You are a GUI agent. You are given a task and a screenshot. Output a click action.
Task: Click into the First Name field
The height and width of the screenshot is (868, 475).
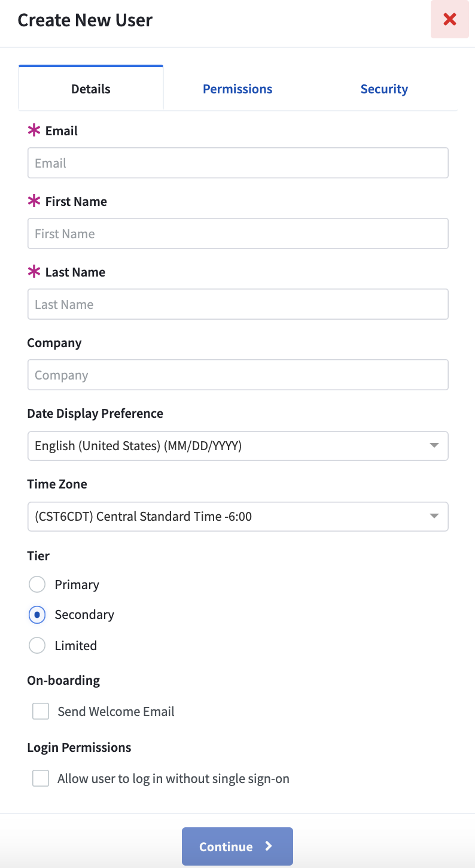pyautogui.click(x=238, y=233)
